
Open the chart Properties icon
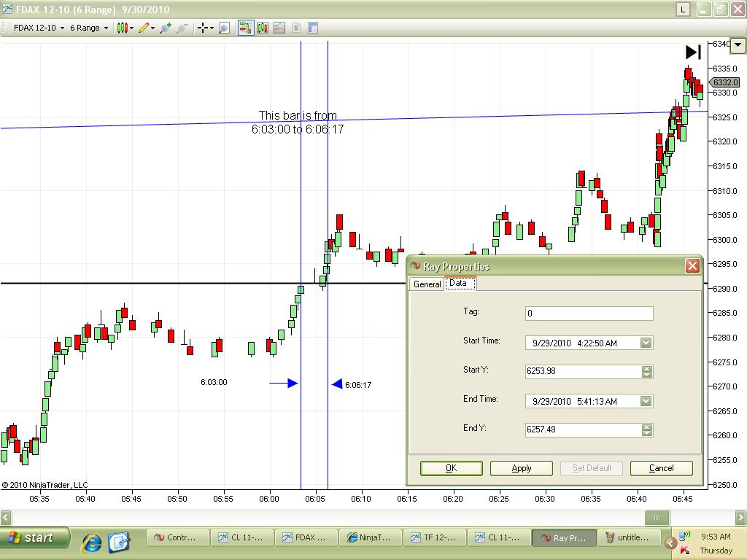[x=312, y=28]
